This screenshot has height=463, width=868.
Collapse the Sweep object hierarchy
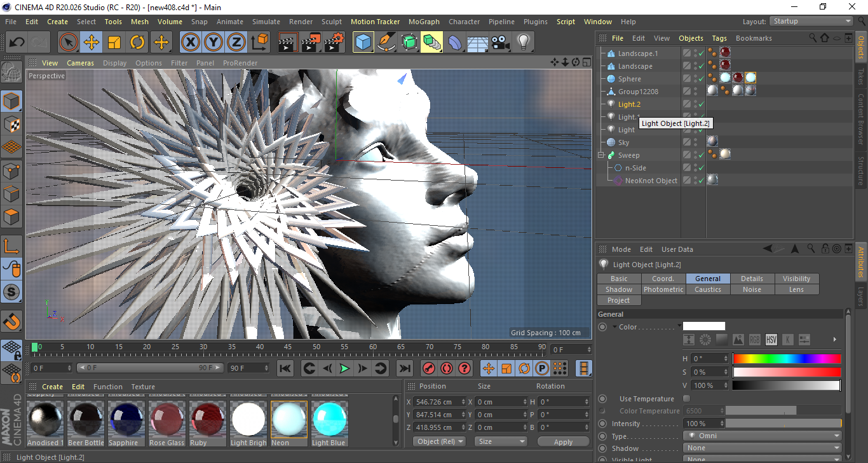(601, 155)
